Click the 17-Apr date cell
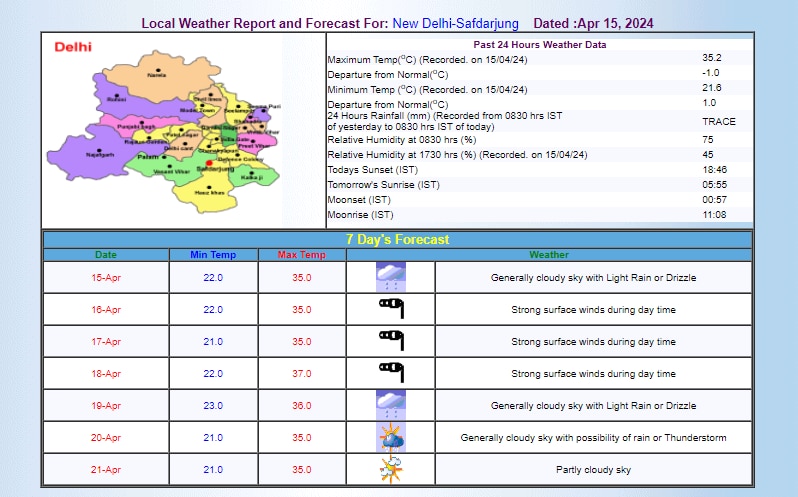This screenshot has height=497, width=798. (106, 342)
